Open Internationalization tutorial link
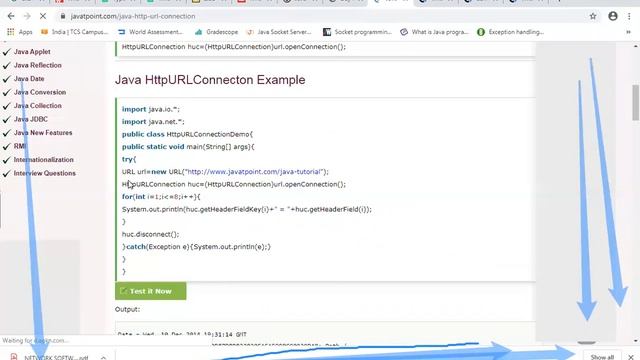The height and width of the screenshot is (360, 640). tap(44, 160)
